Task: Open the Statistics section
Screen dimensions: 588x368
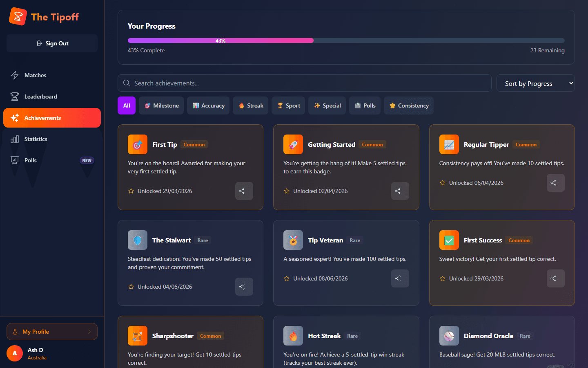Action: tap(52, 139)
